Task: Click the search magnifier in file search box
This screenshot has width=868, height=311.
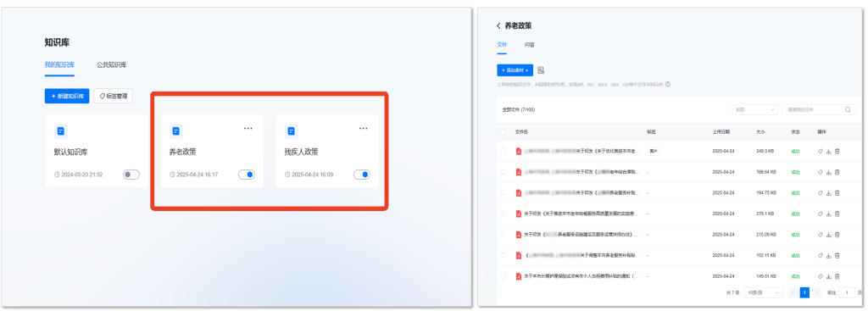Action: (x=848, y=109)
